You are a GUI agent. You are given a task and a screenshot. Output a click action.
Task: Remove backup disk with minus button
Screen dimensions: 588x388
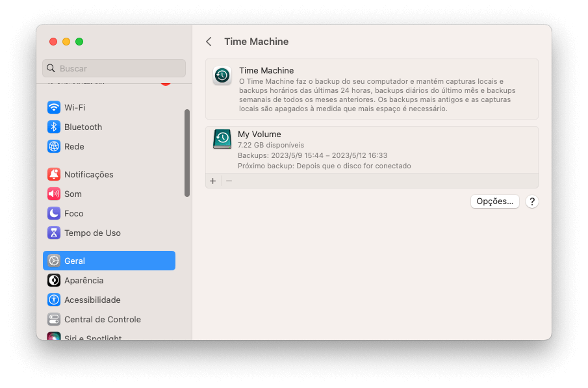229,181
